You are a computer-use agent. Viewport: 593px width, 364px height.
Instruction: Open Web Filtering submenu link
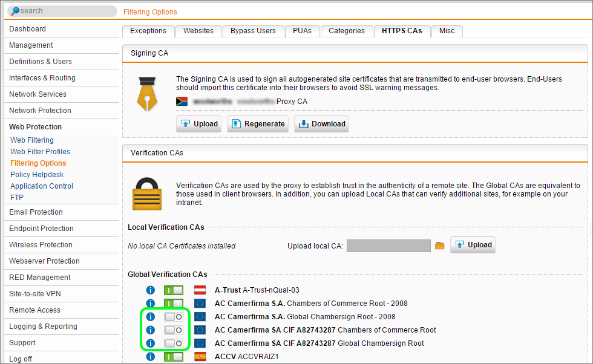click(32, 140)
